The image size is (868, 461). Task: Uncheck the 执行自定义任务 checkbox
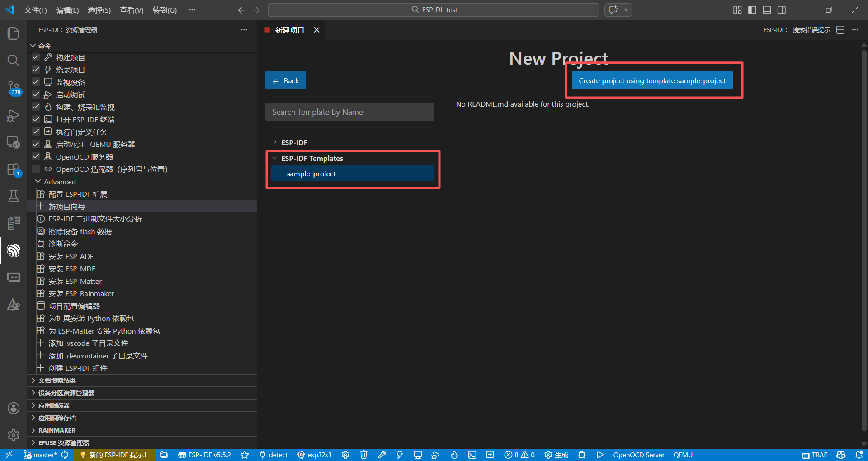36,132
